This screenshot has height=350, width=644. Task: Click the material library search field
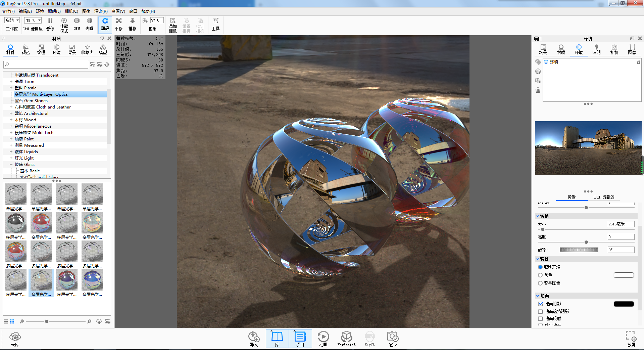point(46,64)
